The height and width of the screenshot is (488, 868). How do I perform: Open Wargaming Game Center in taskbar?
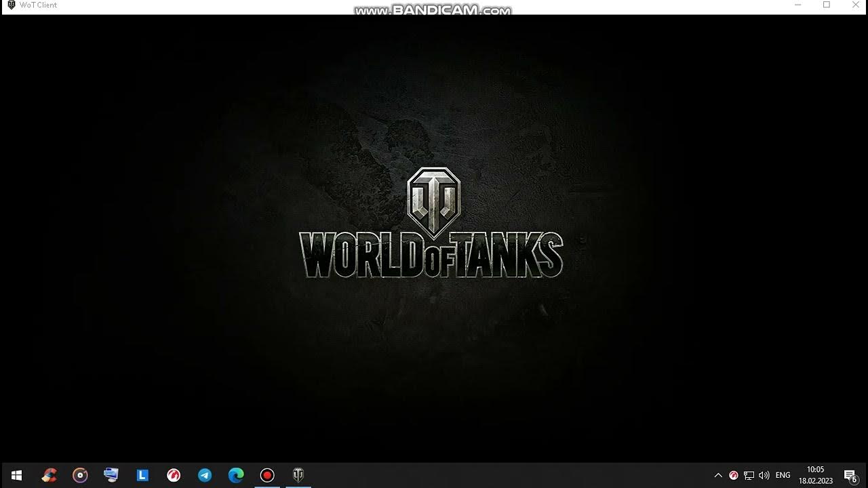coord(174,475)
